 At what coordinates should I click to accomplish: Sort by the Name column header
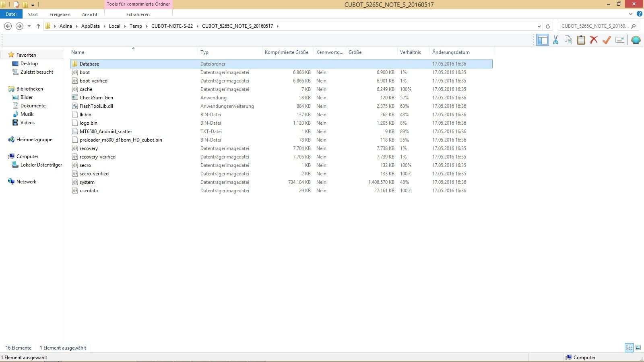click(78, 52)
